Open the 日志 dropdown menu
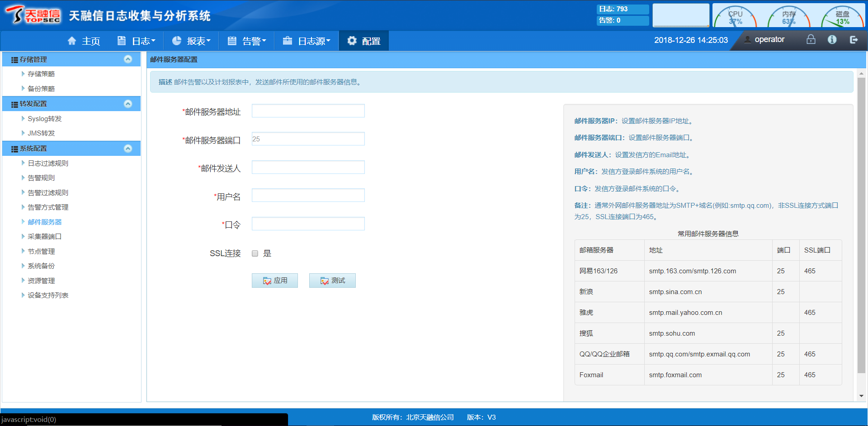Image resolution: width=868 pixels, height=426 pixels. (137, 41)
